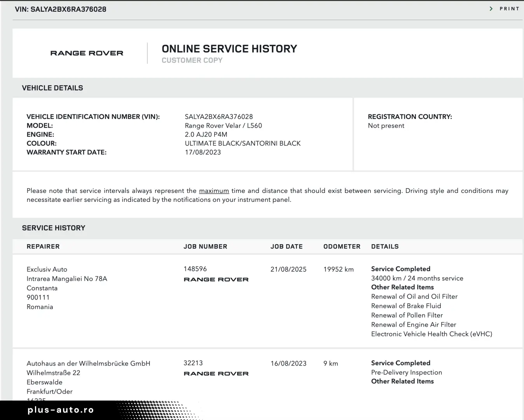Click engine value 2.0 AJ20 P4M
524x420 pixels.
[206, 135]
